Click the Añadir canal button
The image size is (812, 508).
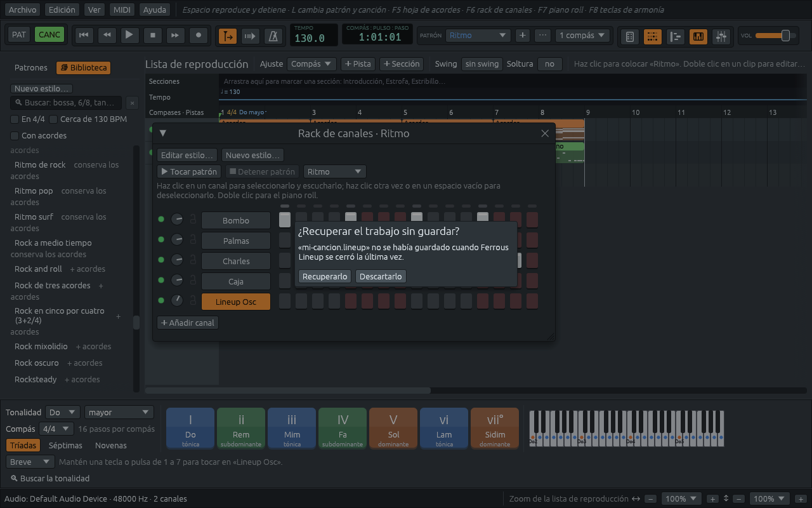(188, 323)
